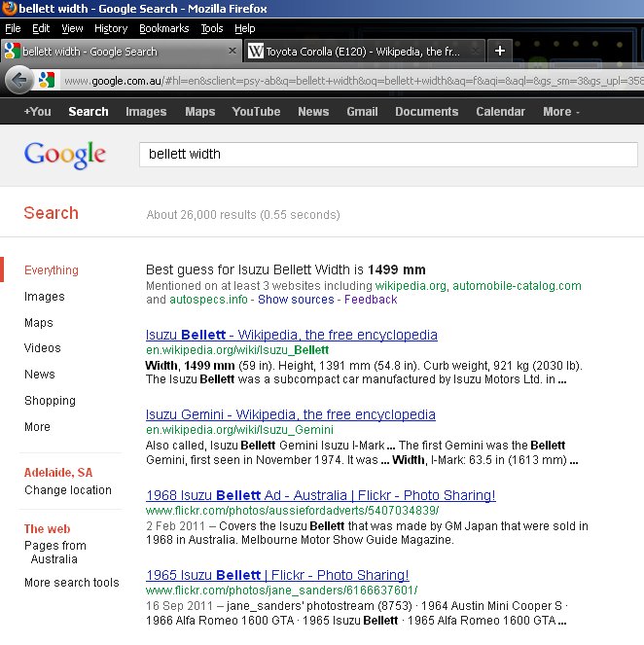Click 'Search' in the black Google bar
Image resolution: width=644 pixels, height=645 pixels.
[x=89, y=112]
